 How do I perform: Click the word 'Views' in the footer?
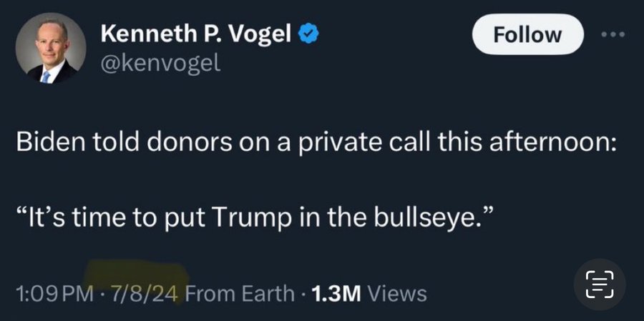pyautogui.click(x=398, y=293)
